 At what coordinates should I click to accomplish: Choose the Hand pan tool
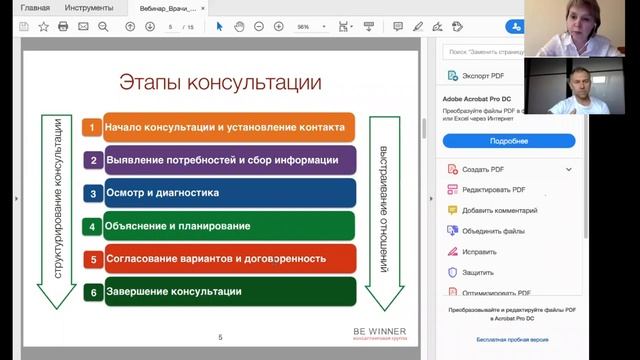[239, 27]
